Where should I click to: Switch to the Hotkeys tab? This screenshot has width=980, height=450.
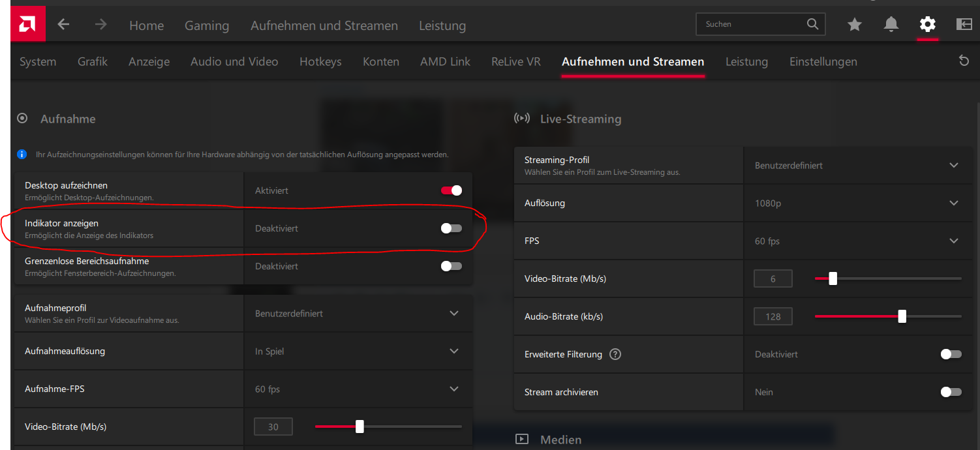coord(320,61)
